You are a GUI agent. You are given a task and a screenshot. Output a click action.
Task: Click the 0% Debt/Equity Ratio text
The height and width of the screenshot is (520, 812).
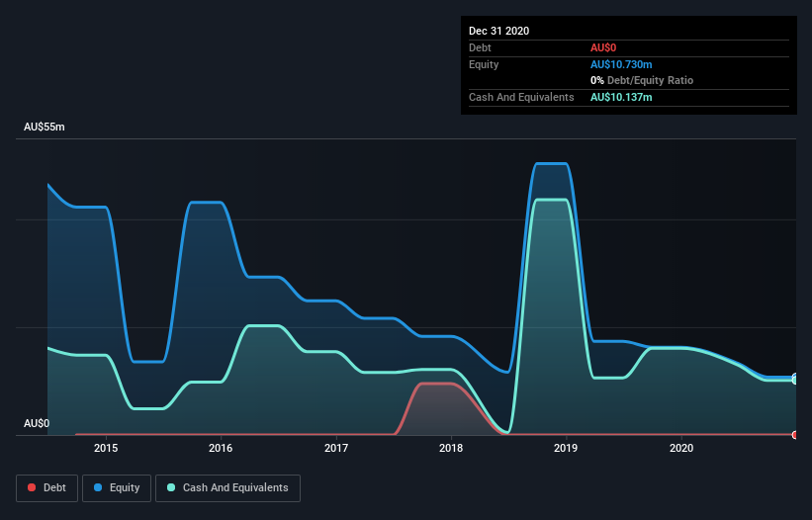click(x=642, y=80)
